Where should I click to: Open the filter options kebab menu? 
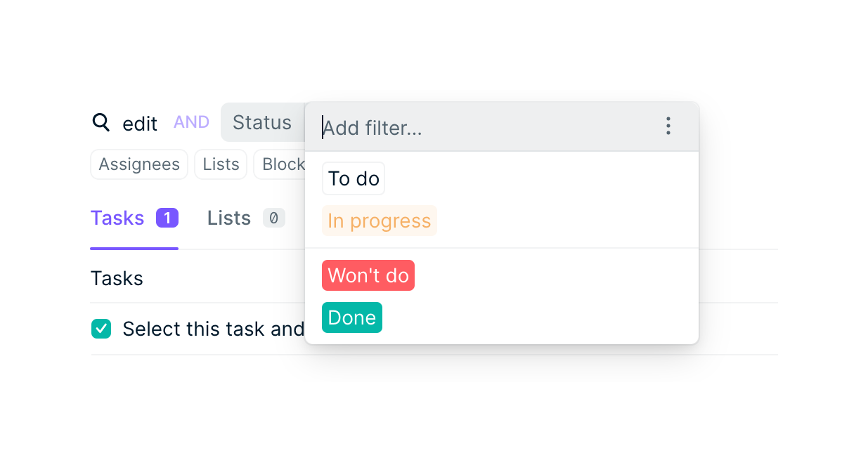(x=668, y=126)
